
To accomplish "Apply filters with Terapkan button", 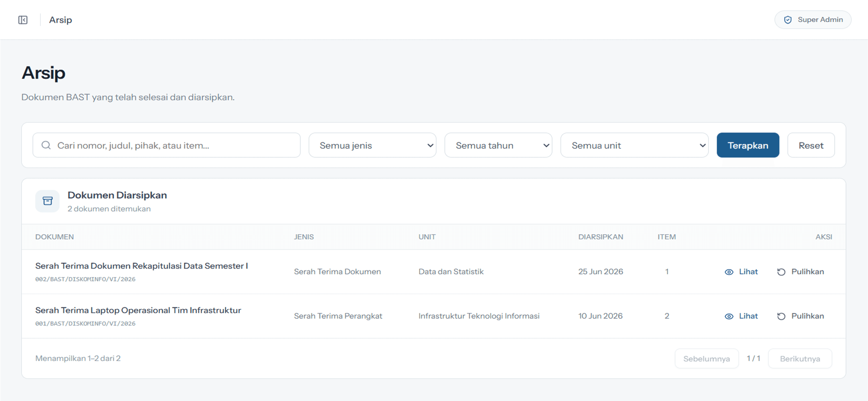I will coord(748,145).
